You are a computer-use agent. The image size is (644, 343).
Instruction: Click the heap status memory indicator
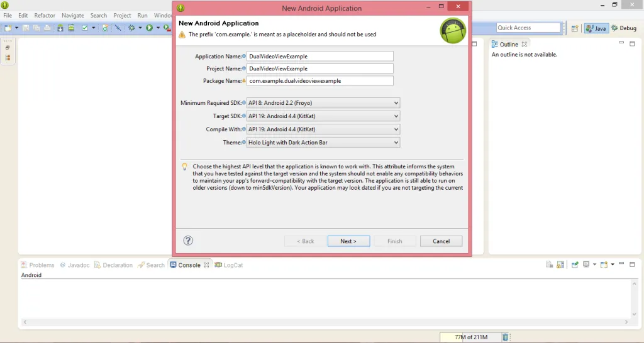point(470,337)
